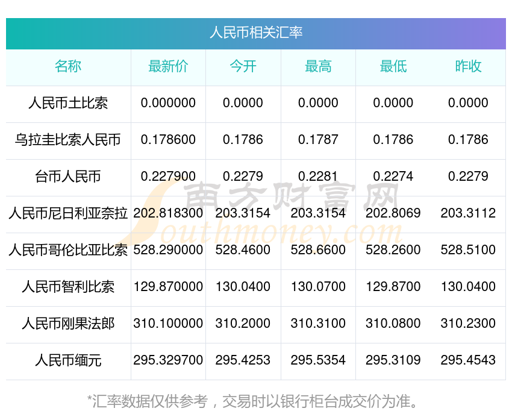Click the 哥伦比亚比索 high value 528.6600

[318, 250]
